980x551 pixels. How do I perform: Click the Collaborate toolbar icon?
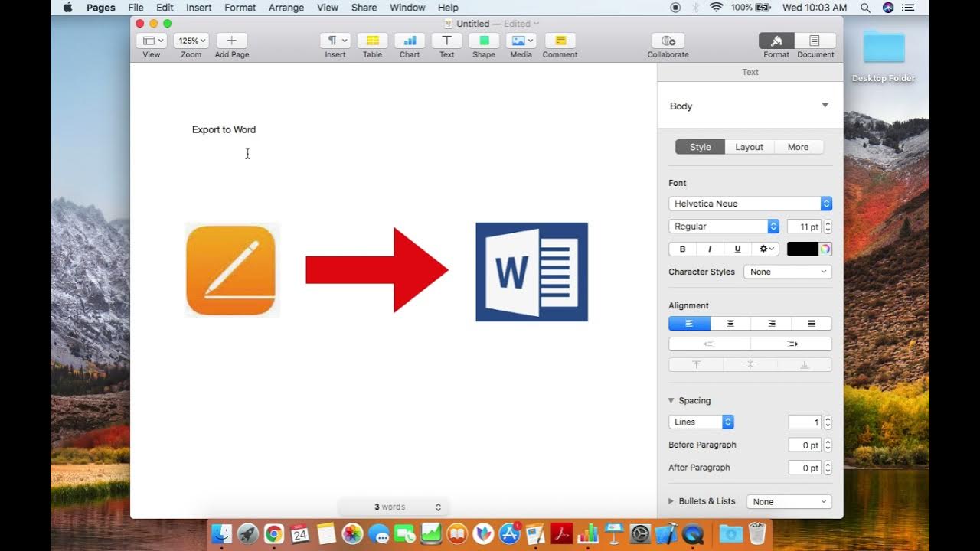(x=668, y=41)
